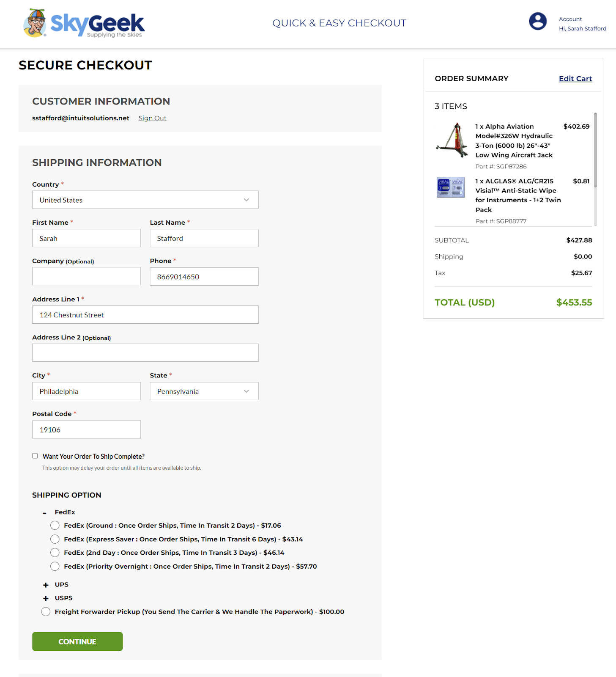This screenshot has width=616, height=677.
Task: Open the Country dropdown
Action: click(145, 200)
